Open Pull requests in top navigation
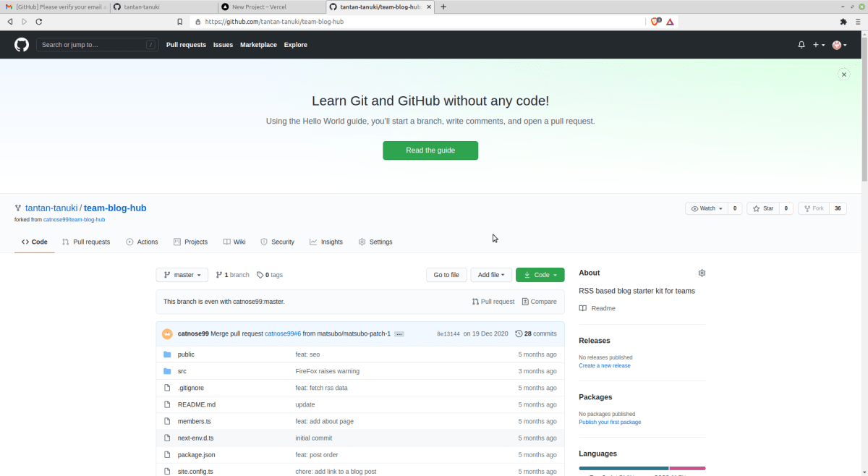 tap(186, 45)
